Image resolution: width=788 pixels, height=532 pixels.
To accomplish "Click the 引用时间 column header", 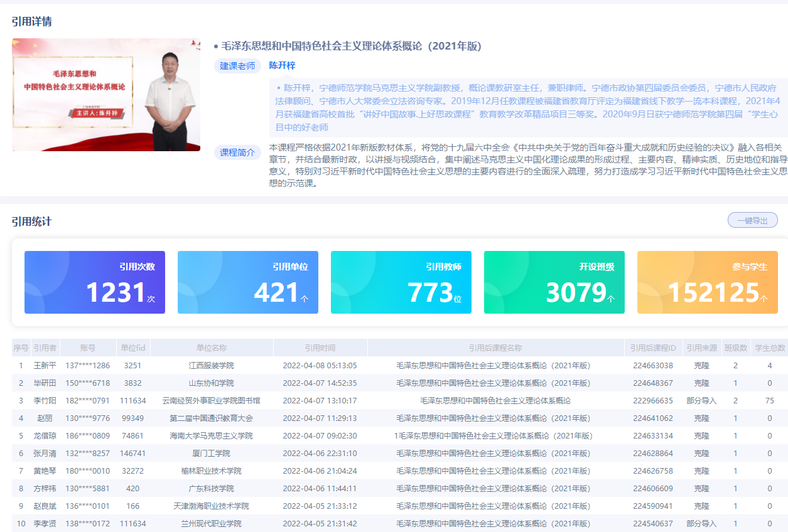I will (320, 348).
